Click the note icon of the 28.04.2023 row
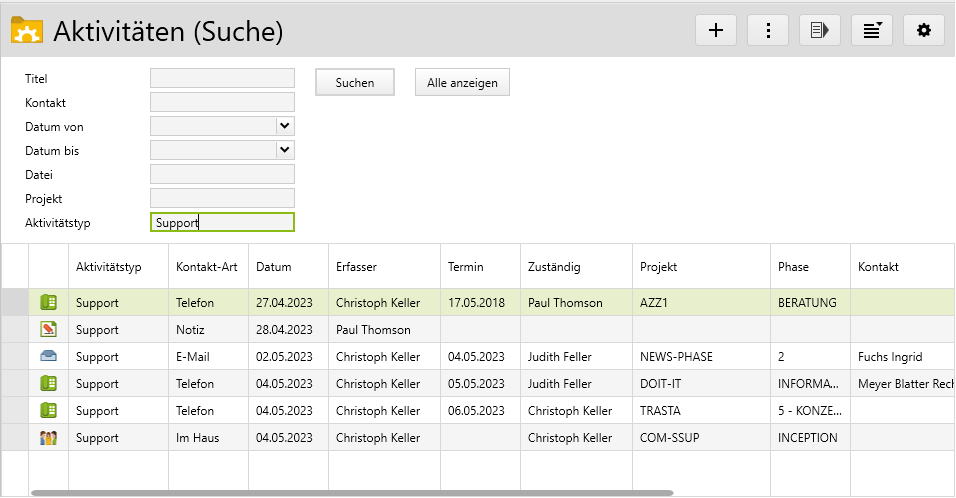 click(x=48, y=329)
